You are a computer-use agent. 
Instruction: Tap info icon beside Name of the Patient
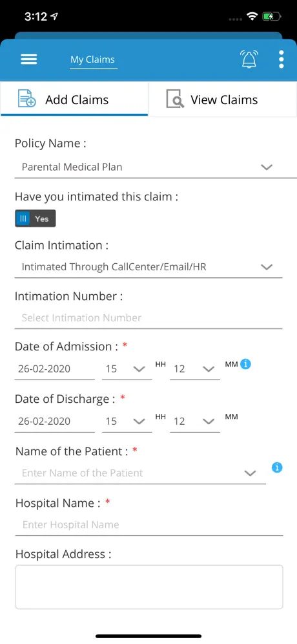tap(277, 467)
